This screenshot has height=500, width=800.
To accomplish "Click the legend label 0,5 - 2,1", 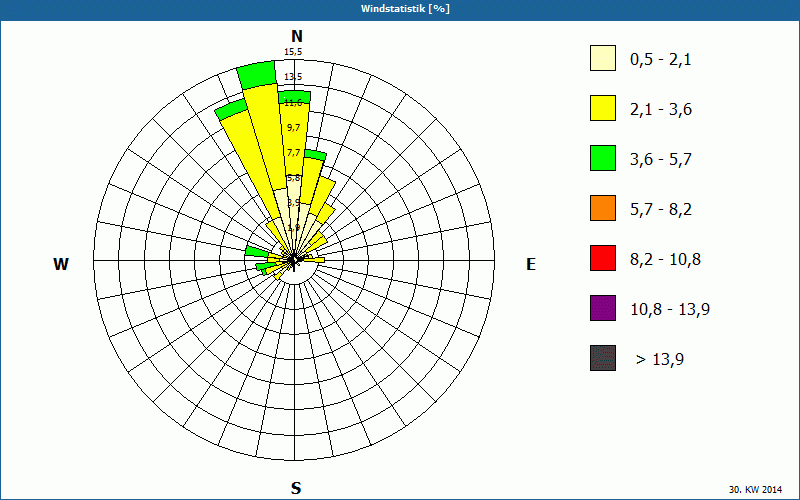I will 661,60.
